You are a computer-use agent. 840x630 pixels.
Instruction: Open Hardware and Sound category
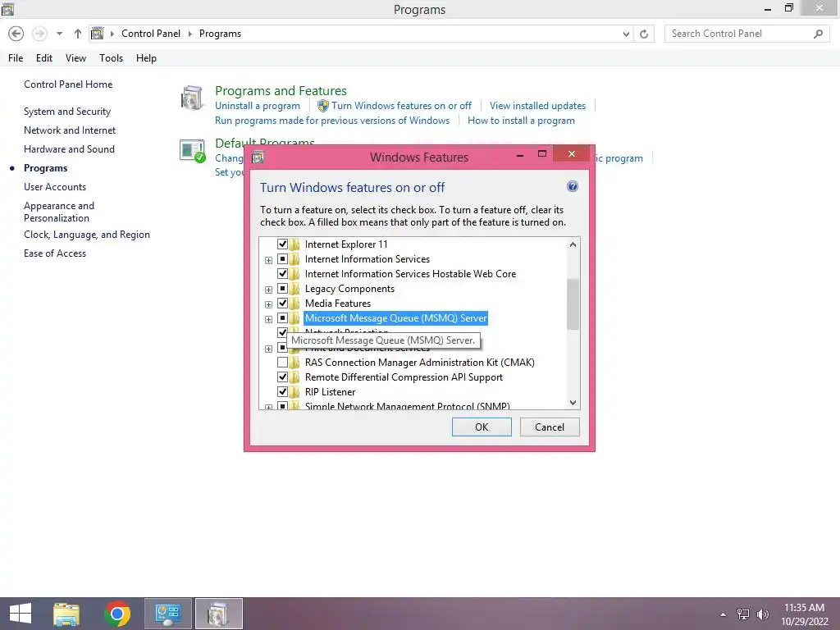coord(69,149)
